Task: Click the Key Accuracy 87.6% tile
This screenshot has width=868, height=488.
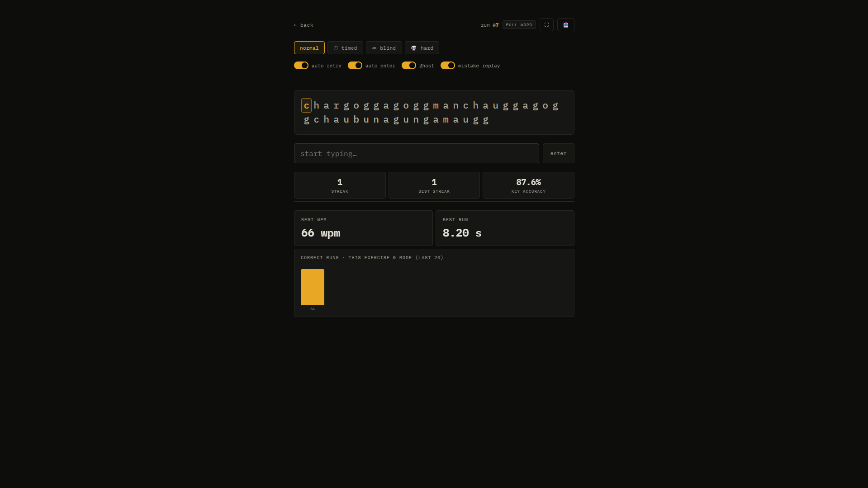Action: [528, 185]
